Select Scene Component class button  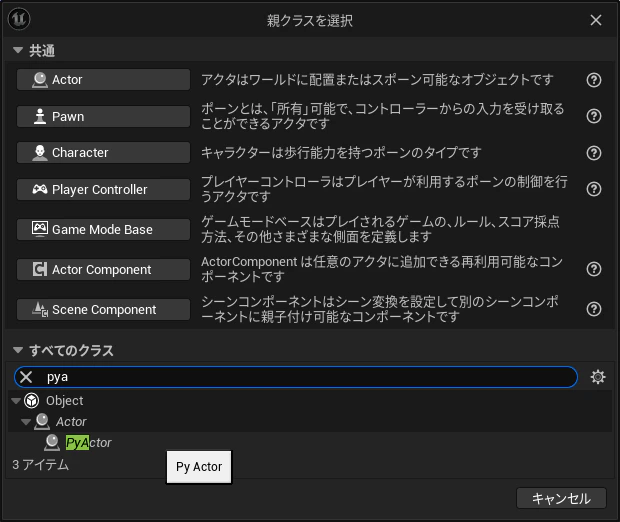103,309
